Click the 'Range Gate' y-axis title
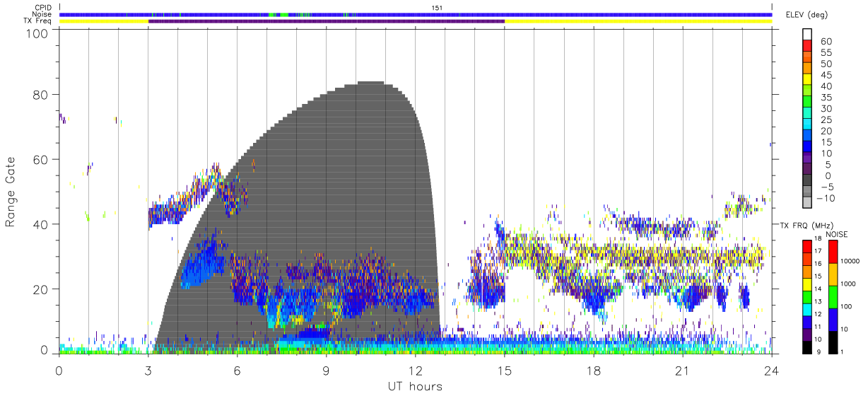 click(x=11, y=192)
